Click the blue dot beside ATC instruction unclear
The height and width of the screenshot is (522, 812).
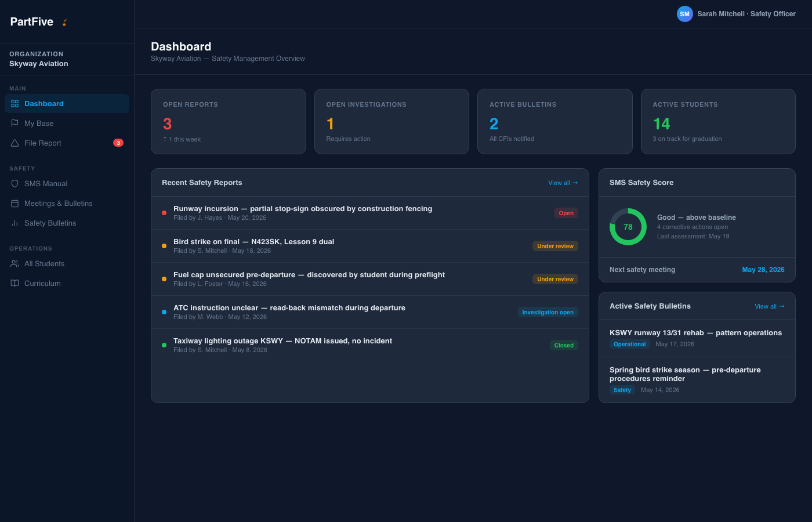point(164,312)
